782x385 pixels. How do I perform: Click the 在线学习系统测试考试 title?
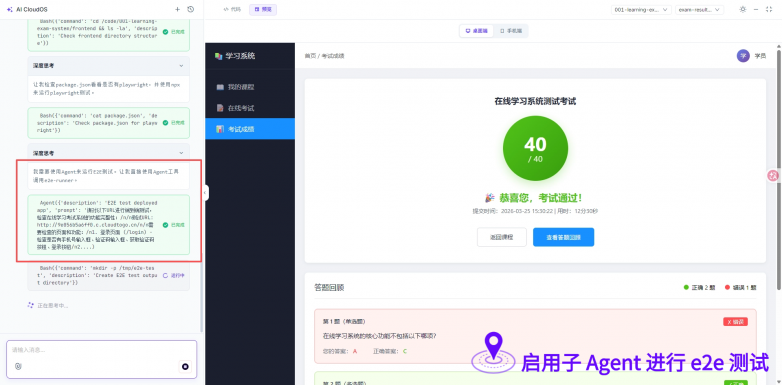point(535,101)
